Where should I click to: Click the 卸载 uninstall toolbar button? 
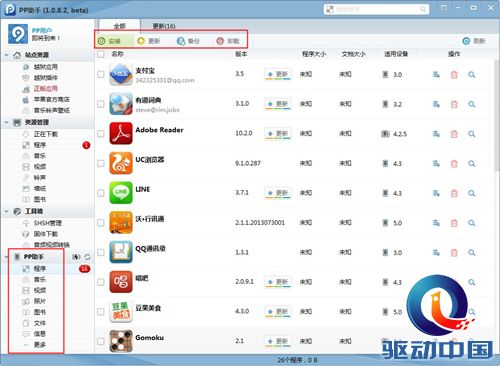click(x=228, y=41)
